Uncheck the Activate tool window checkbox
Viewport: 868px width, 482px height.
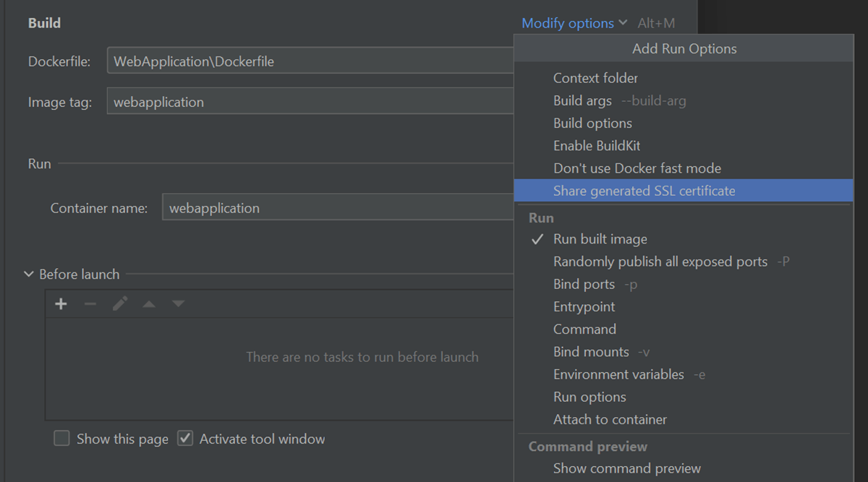click(185, 439)
